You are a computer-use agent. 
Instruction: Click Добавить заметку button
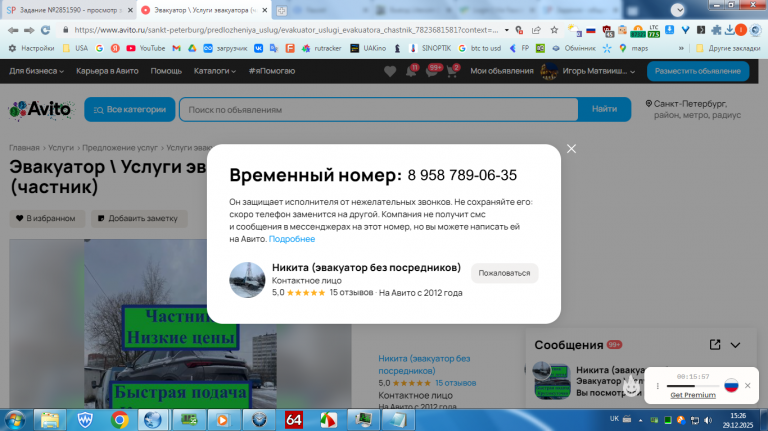tap(139, 218)
